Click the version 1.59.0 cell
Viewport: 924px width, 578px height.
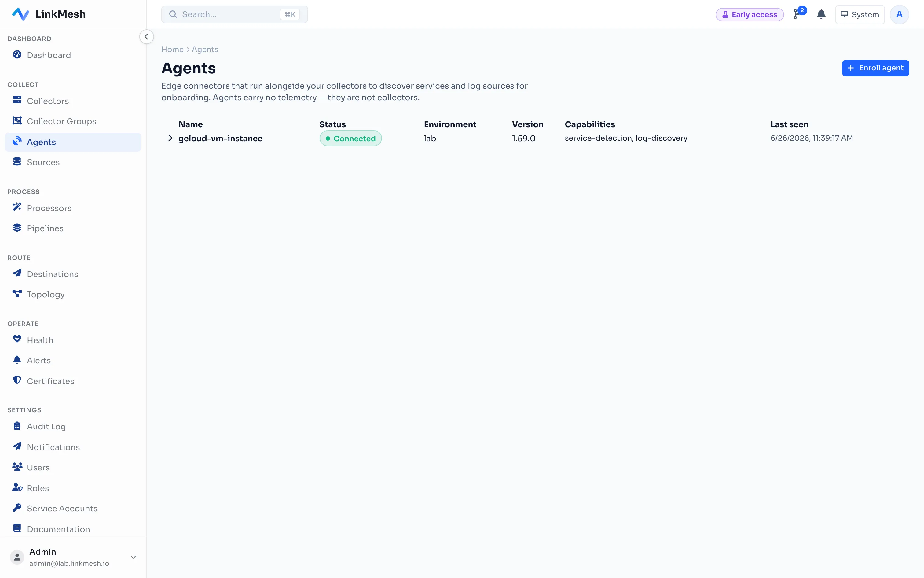523,138
